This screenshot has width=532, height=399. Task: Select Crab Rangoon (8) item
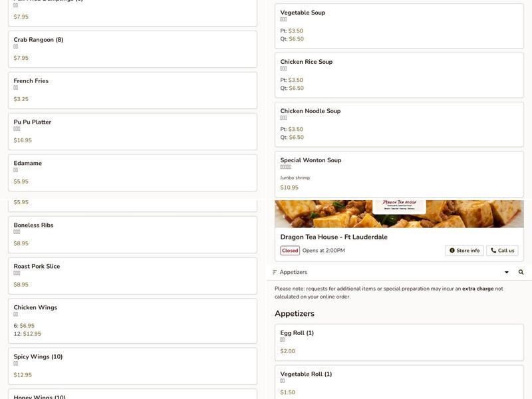tap(132, 49)
